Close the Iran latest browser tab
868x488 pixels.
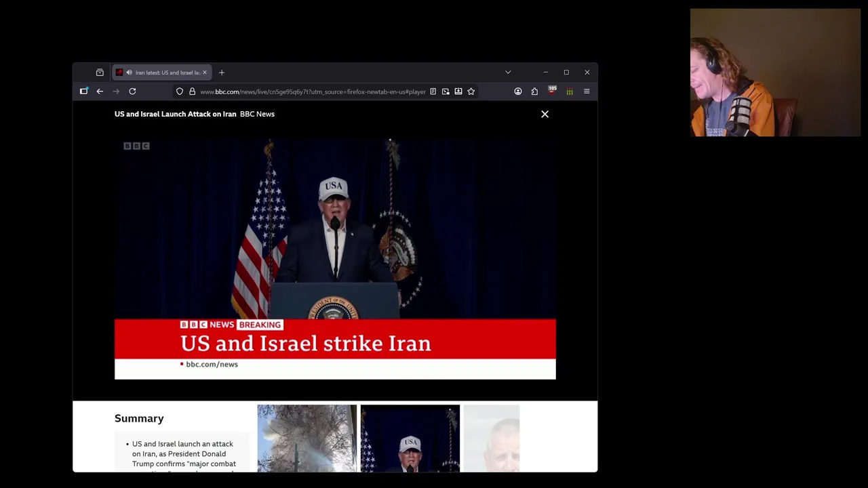[x=205, y=73]
